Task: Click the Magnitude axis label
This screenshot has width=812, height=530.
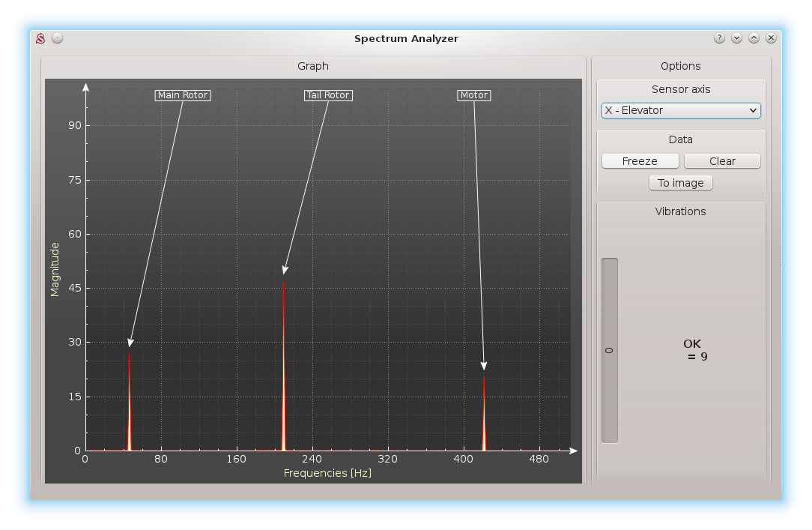Action: pyautogui.click(x=55, y=268)
